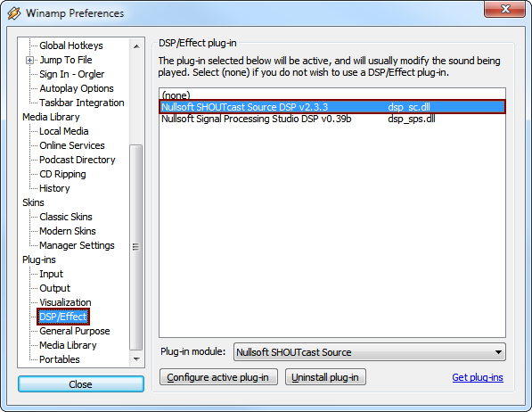Open Autoplay Options preferences

click(77, 88)
